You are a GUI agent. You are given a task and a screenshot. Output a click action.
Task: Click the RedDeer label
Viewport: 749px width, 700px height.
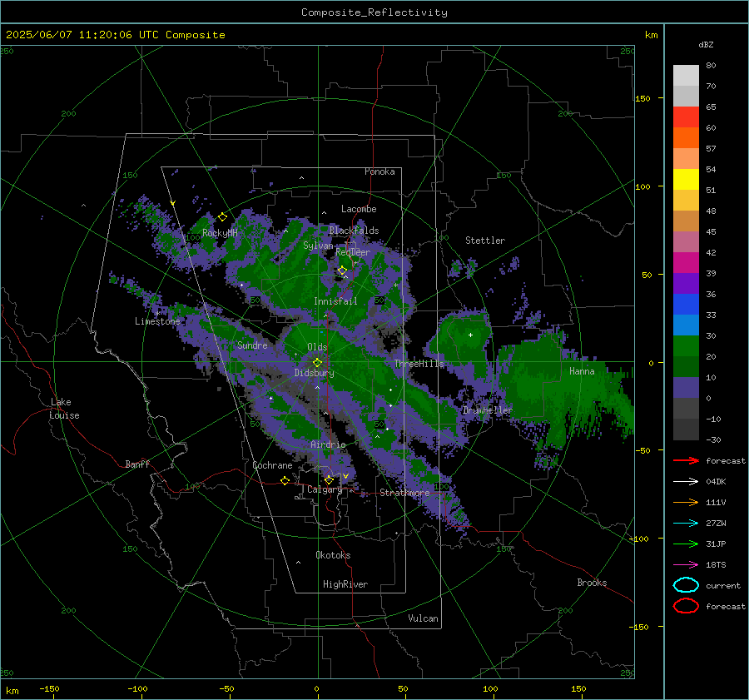click(x=353, y=252)
